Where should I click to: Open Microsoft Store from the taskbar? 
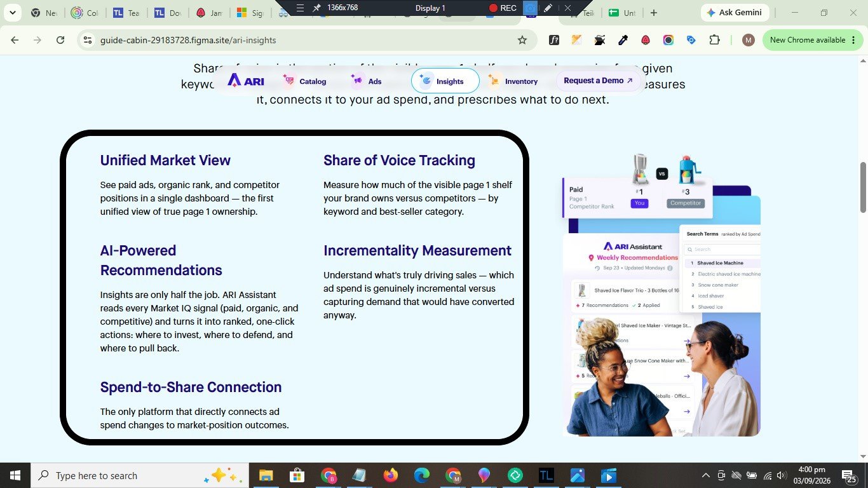pyautogui.click(x=297, y=475)
